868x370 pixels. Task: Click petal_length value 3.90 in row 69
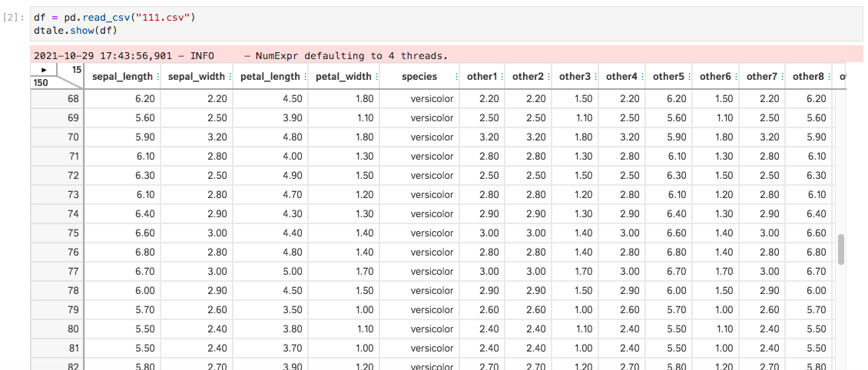click(x=293, y=118)
